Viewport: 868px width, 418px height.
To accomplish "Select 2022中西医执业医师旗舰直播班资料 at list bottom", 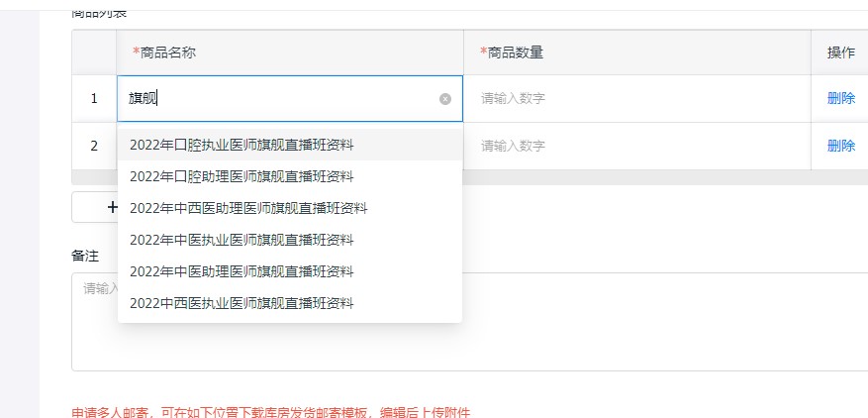I will (x=241, y=303).
